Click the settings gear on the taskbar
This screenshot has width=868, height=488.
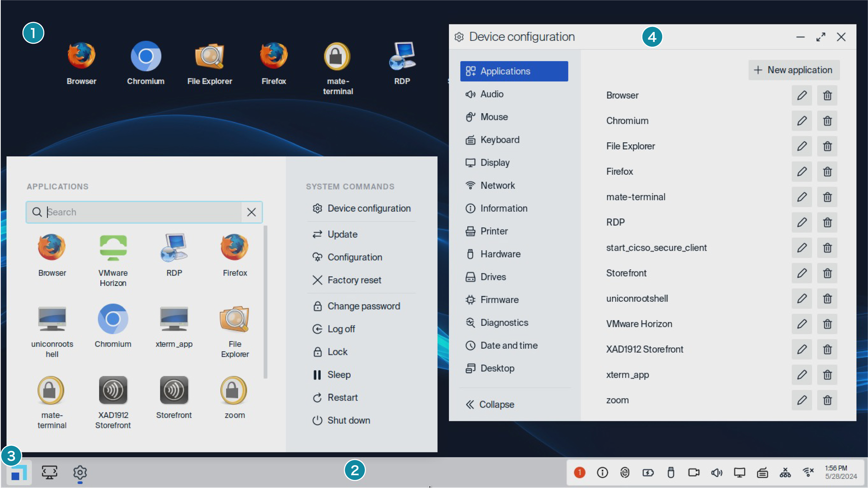point(80,472)
